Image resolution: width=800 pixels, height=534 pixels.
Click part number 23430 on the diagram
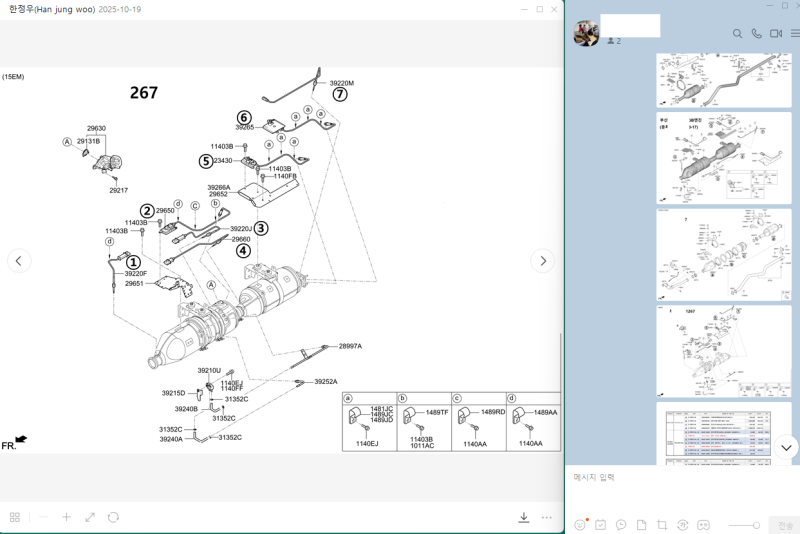(223, 161)
